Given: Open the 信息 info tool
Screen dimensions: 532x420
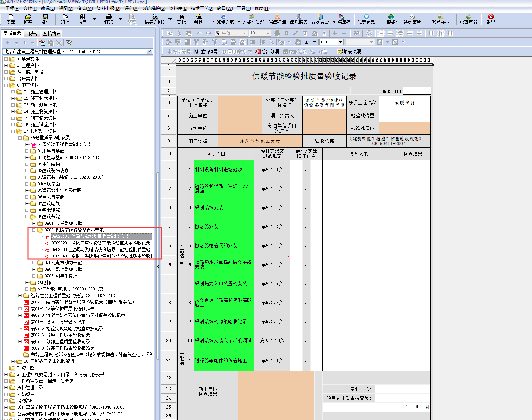Looking at the screenshot, I should coord(82,19).
